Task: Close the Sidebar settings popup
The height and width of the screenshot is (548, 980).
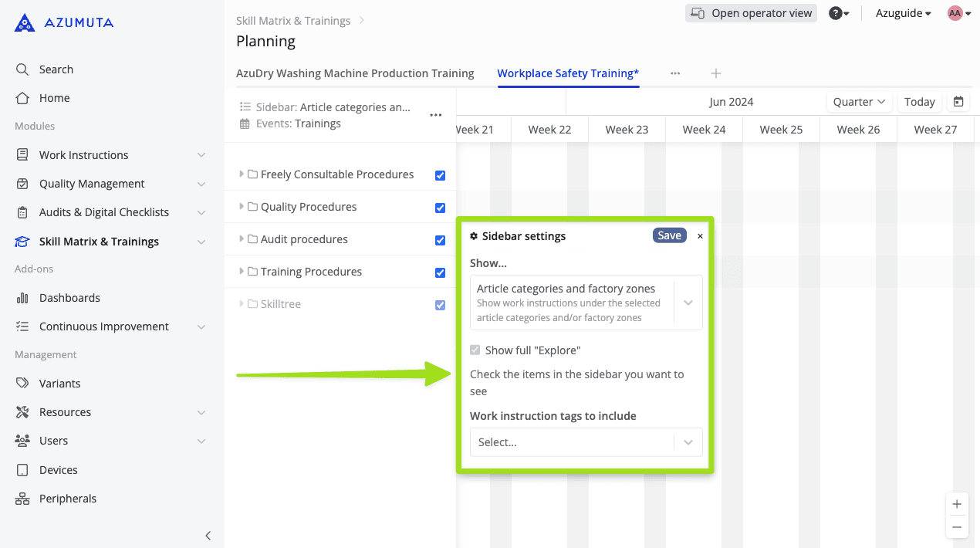Action: (700, 236)
